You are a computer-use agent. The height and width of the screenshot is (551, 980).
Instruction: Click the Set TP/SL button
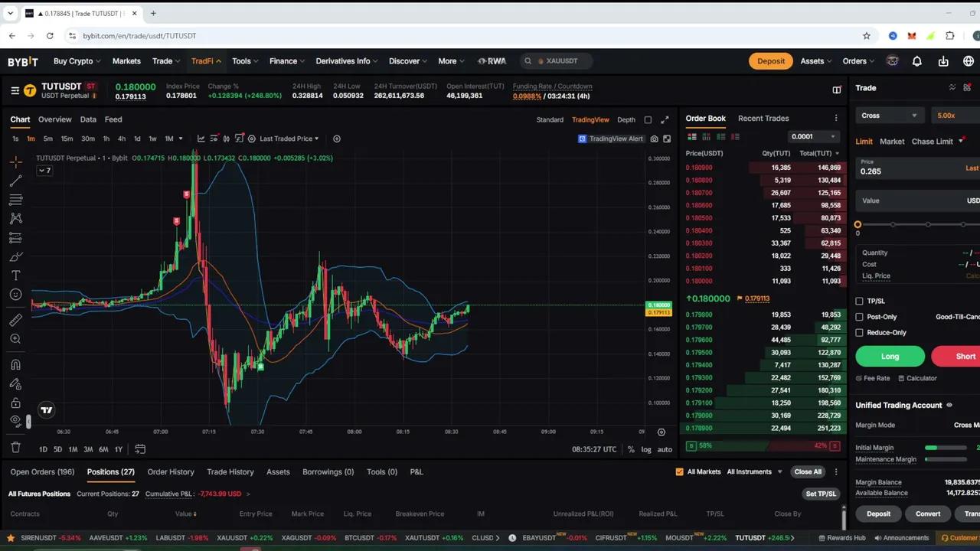(x=822, y=494)
